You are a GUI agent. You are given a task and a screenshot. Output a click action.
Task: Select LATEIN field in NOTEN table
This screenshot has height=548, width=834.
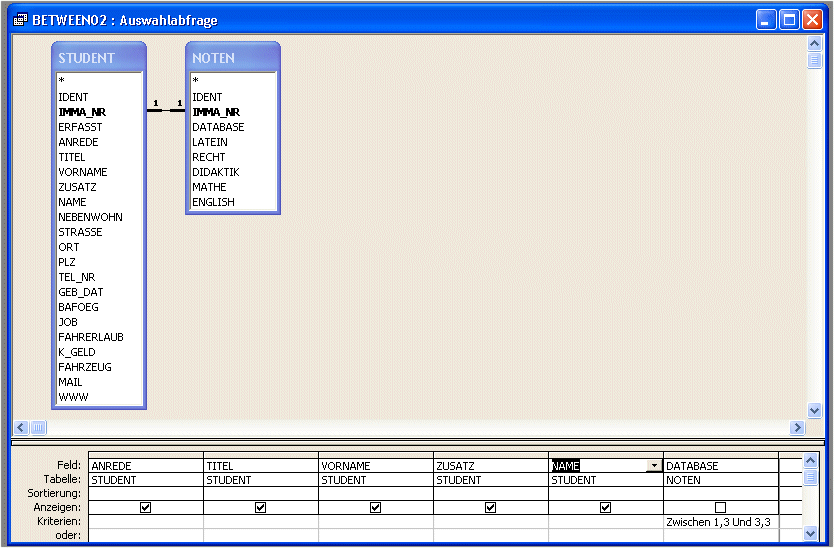[210, 142]
